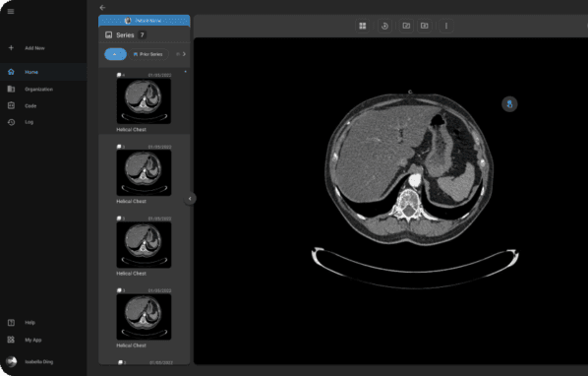Open the hamburger menu in the sidebar
Screen dimensions: 588x376
pyautogui.click(x=11, y=11)
